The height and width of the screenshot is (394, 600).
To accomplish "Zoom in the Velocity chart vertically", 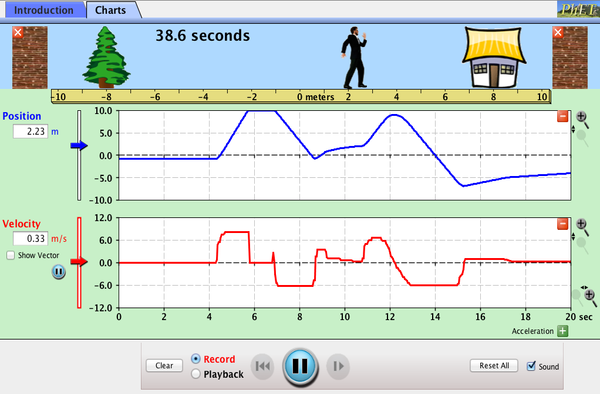I will point(582,226).
